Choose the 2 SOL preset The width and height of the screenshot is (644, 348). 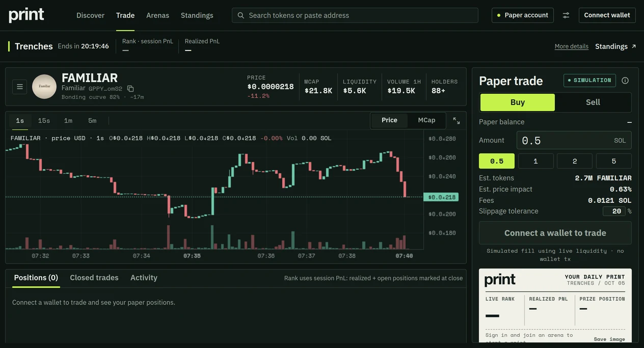575,161
